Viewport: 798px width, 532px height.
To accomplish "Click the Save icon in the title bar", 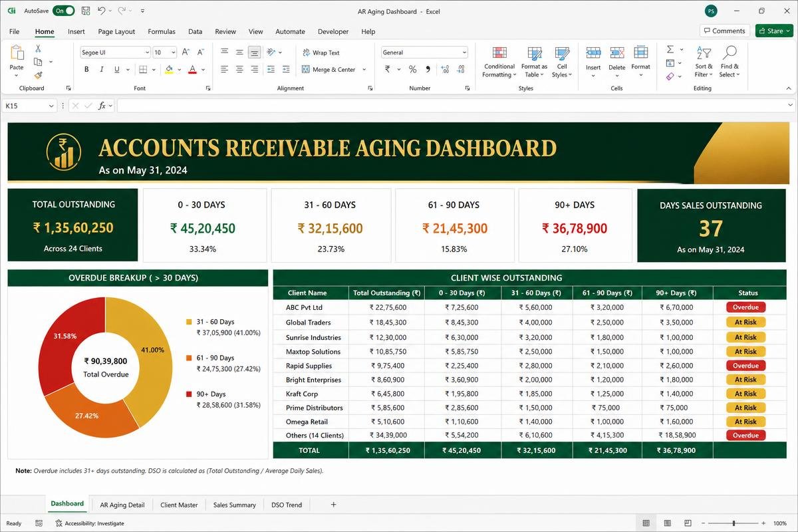I will (85, 11).
